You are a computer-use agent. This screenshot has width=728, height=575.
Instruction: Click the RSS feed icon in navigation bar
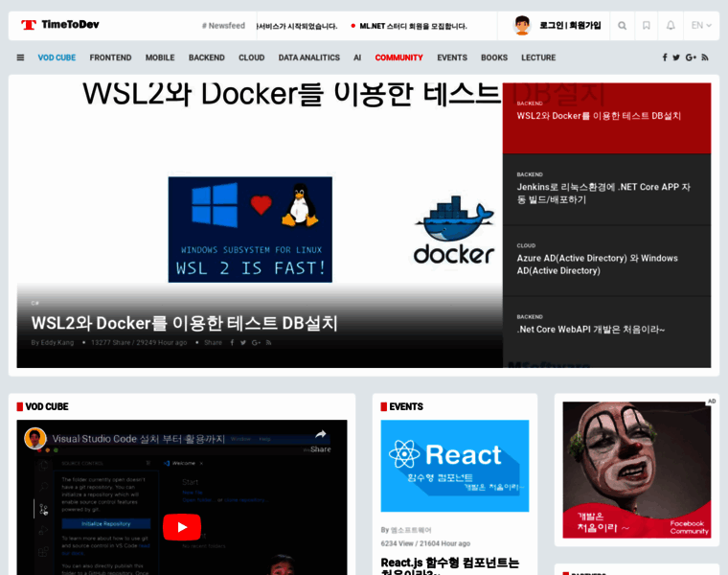click(x=705, y=57)
